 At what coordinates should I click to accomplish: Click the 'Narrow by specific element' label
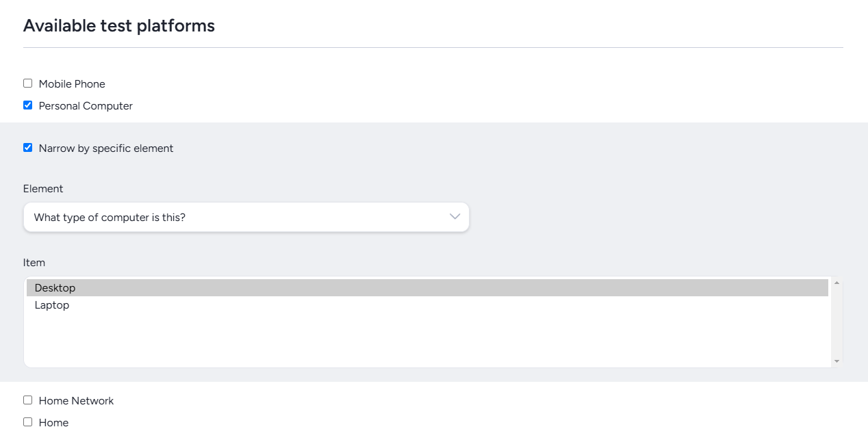click(x=106, y=148)
